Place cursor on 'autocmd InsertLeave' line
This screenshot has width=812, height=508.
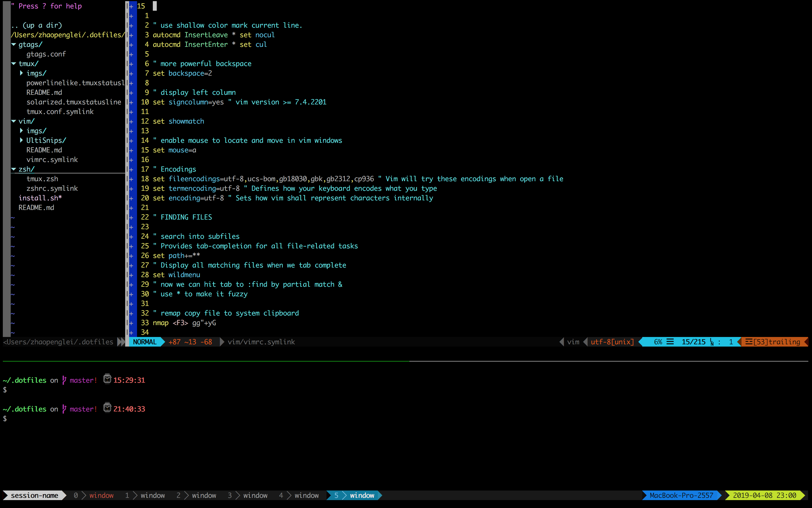pos(214,35)
